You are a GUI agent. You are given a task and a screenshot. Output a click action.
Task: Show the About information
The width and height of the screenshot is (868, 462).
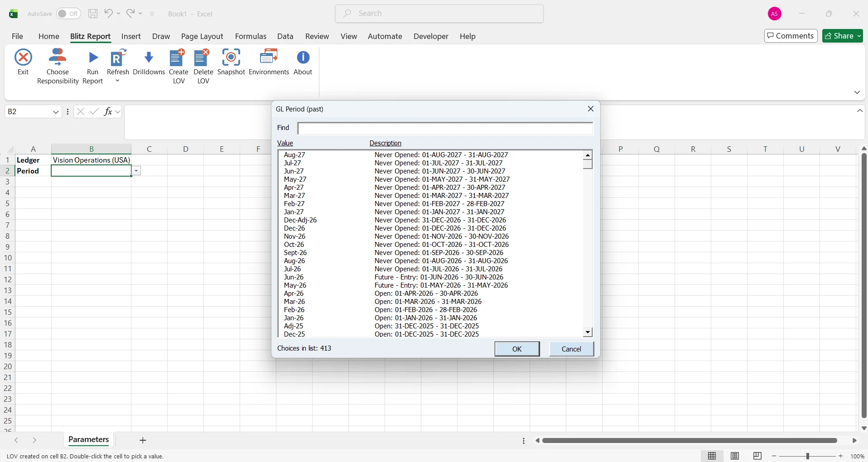[303, 63]
